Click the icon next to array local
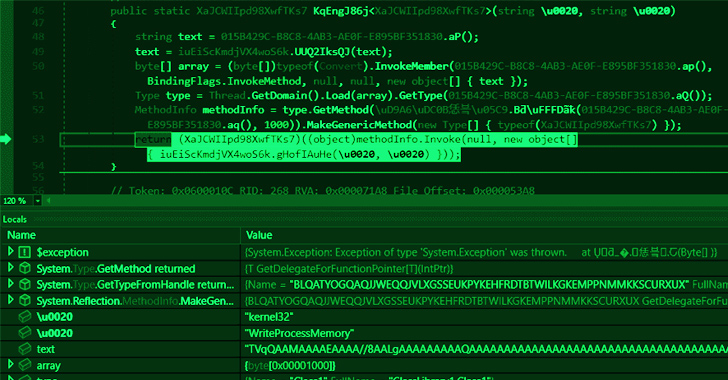The image size is (728, 380). 25,365
